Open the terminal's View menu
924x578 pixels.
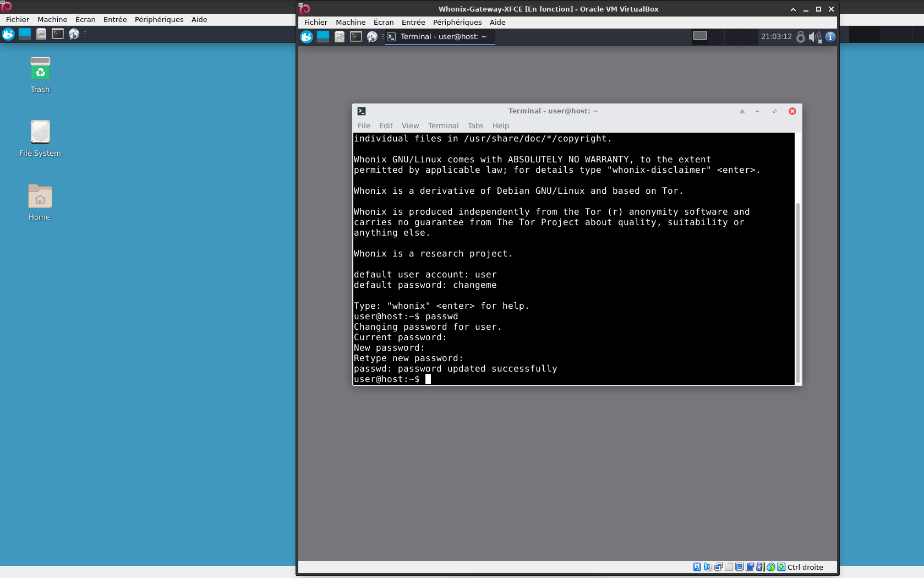click(410, 126)
